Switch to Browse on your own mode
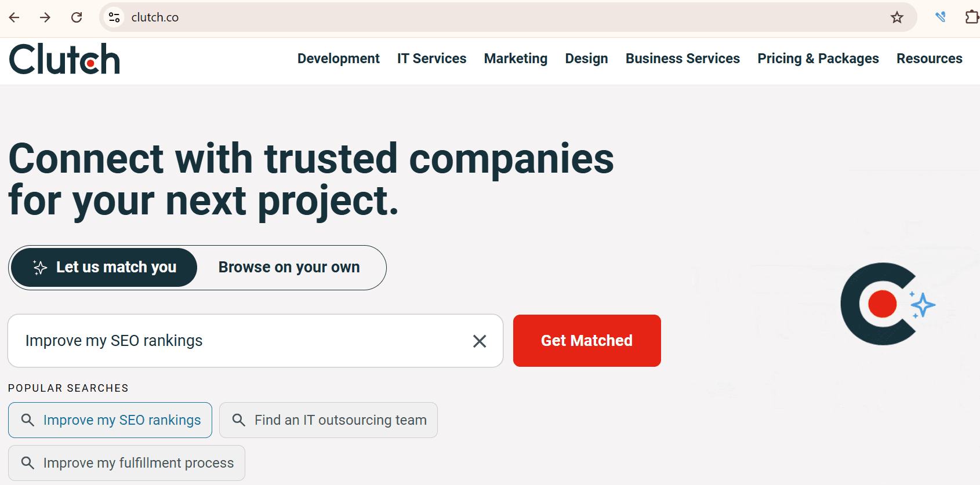 pyautogui.click(x=289, y=267)
